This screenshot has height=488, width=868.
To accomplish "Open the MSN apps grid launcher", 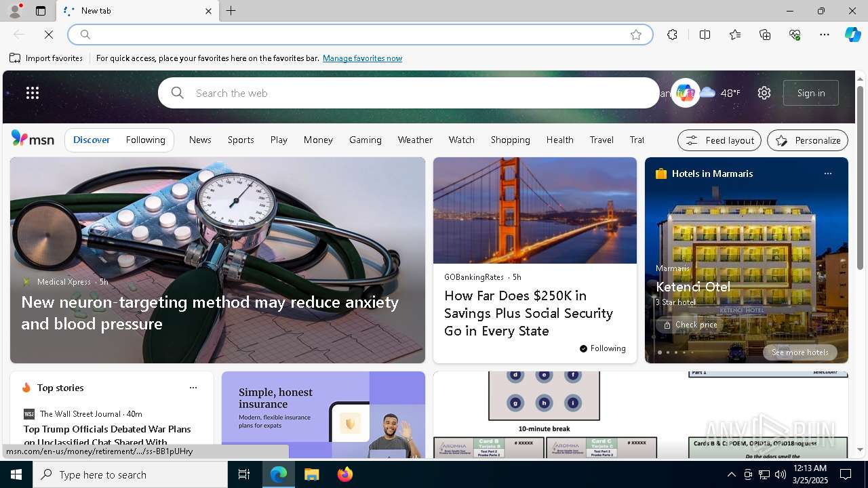I will click(33, 93).
